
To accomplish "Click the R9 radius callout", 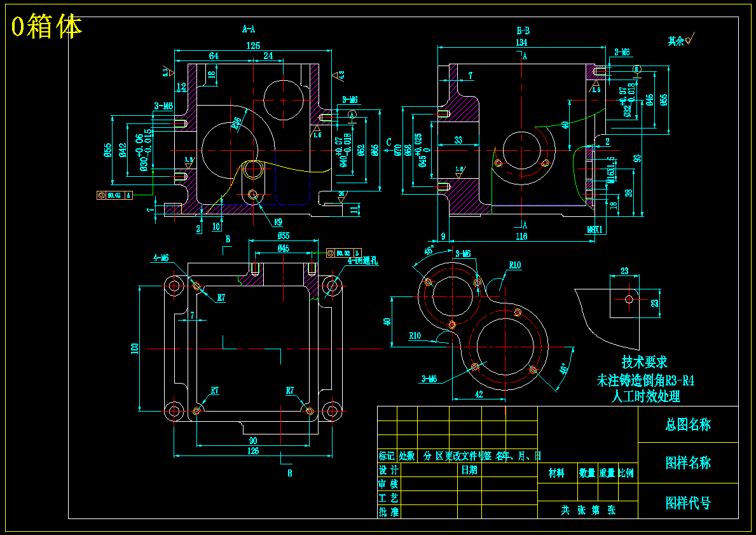I will [278, 223].
